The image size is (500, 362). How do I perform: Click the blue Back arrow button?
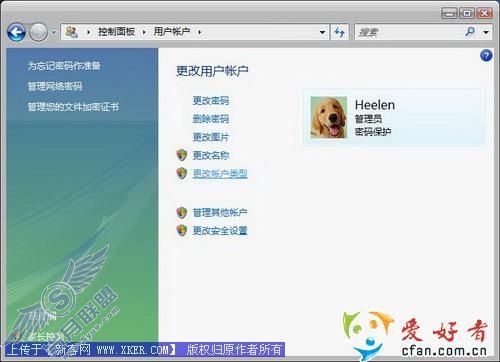(16, 32)
